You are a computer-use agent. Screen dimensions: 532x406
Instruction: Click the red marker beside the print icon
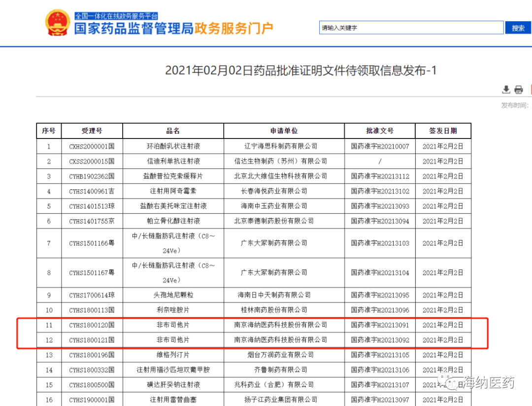click(x=531, y=90)
